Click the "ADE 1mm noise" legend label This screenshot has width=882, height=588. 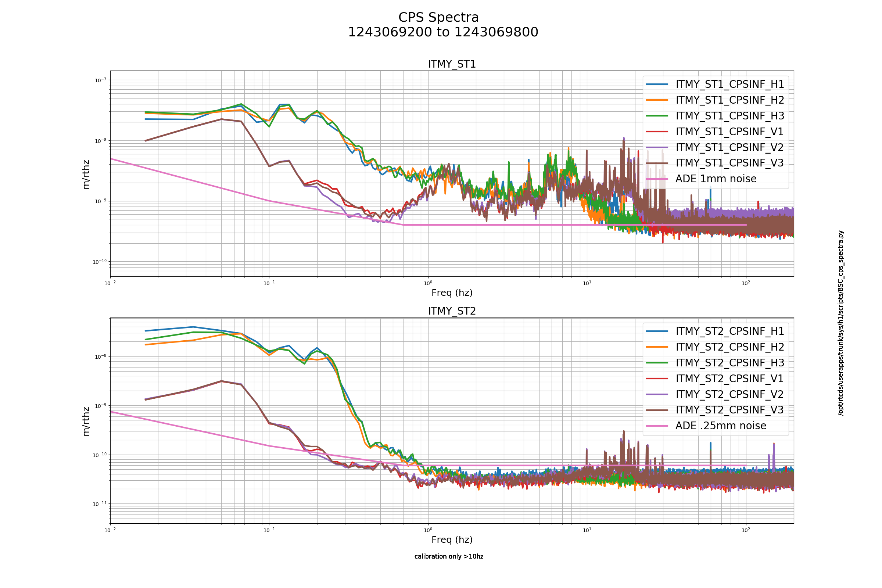pyautogui.click(x=716, y=179)
